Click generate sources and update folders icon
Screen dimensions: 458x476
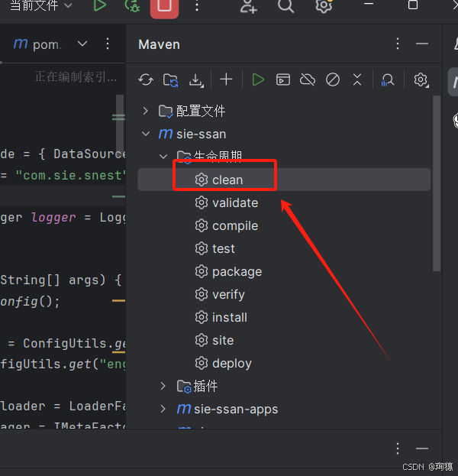(170, 79)
